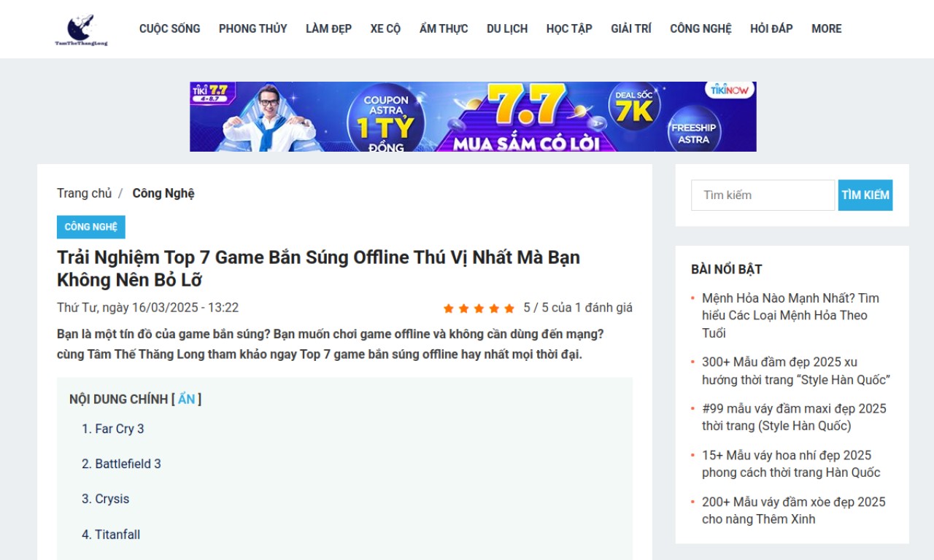
Task: Open 300+ Mẫu đầm đẹp 2025 article
Action: tap(796, 371)
